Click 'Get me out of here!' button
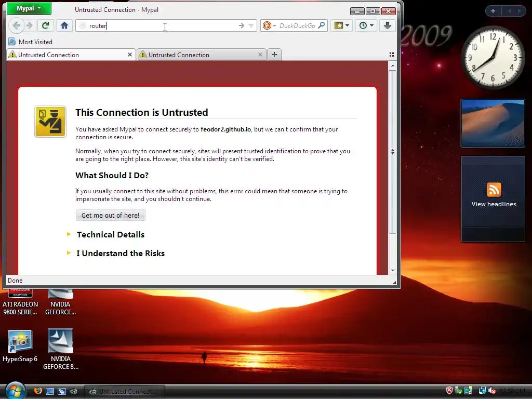The height and width of the screenshot is (399, 532). (110, 216)
